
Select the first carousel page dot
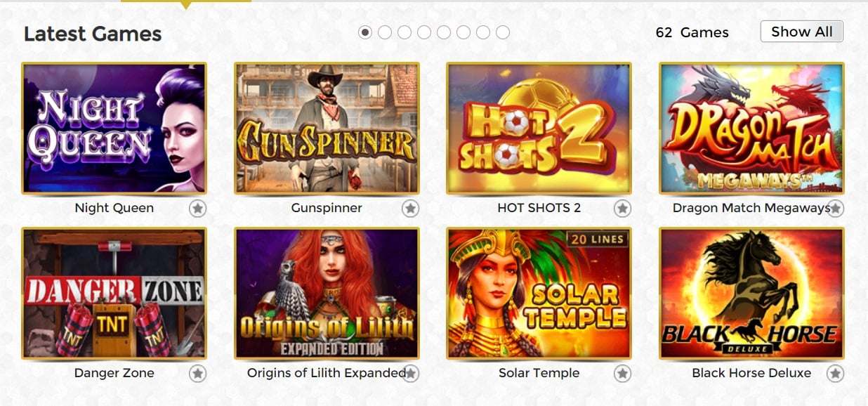(365, 32)
